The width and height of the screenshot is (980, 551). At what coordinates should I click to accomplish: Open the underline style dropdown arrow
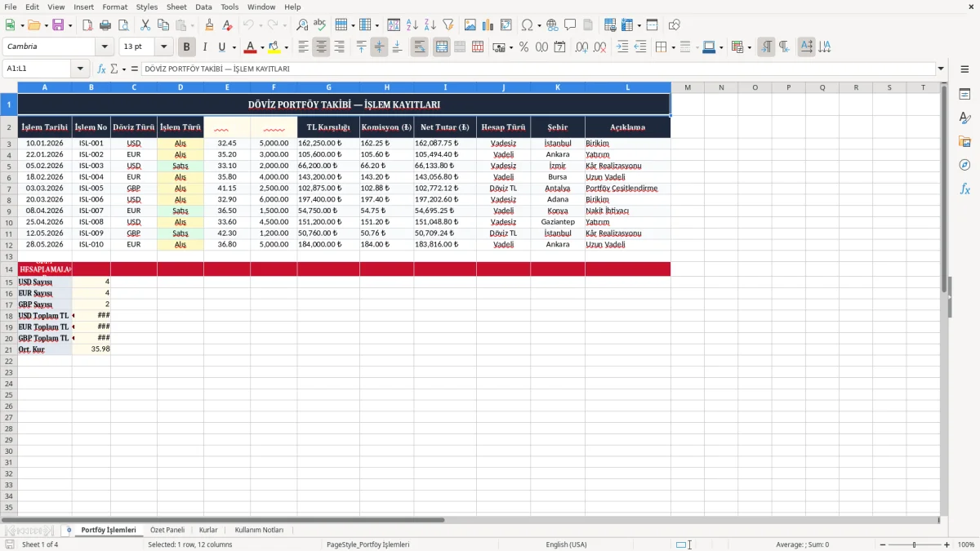point(234,47)
